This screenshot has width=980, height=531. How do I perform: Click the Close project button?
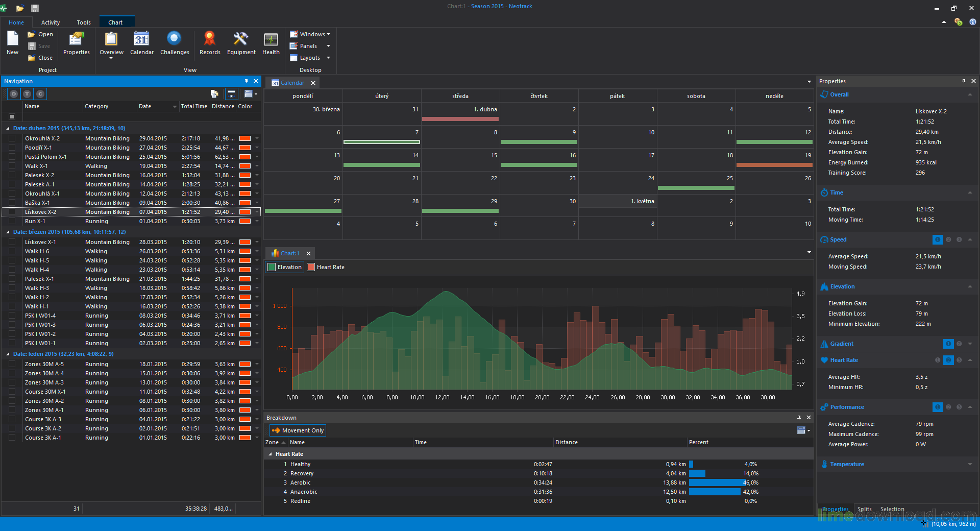(x=40, y=58)
